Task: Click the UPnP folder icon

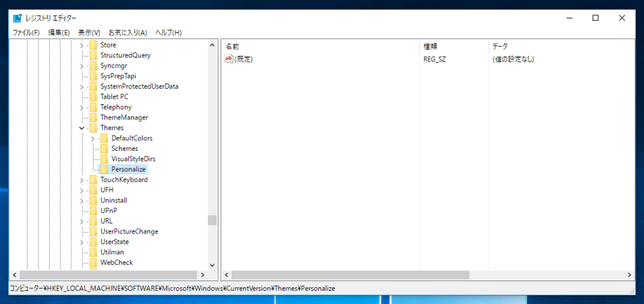Action: click(x=94, y=211)
